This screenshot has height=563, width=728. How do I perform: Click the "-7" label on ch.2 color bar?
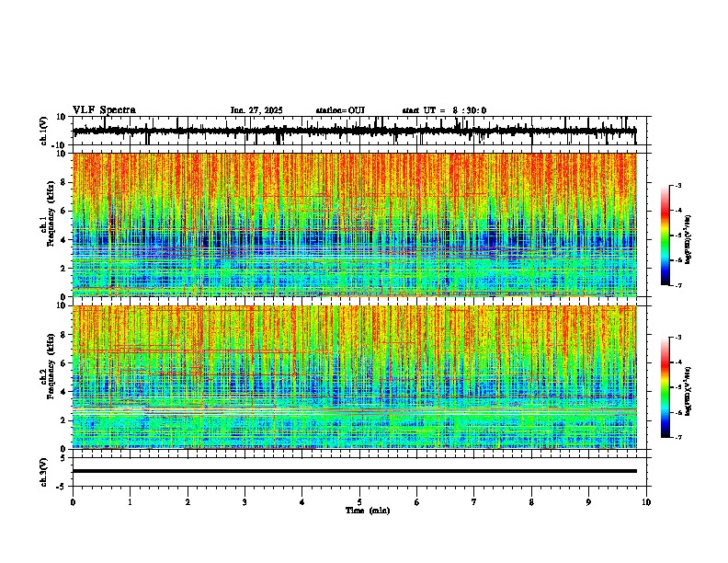677,437
